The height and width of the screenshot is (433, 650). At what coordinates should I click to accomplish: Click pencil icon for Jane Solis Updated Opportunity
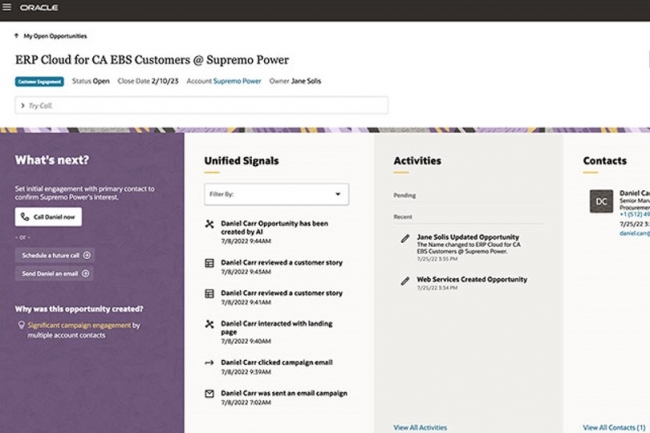point(405,239)
